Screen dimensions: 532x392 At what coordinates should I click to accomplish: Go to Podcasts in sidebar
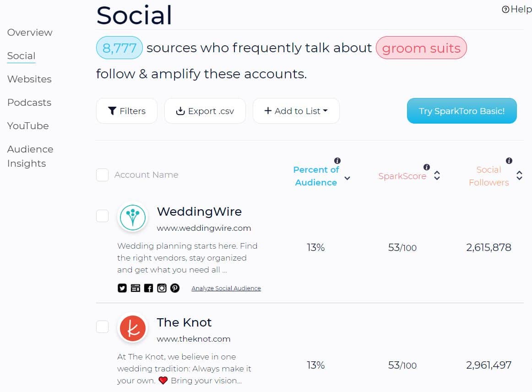(x=29, y=103)
